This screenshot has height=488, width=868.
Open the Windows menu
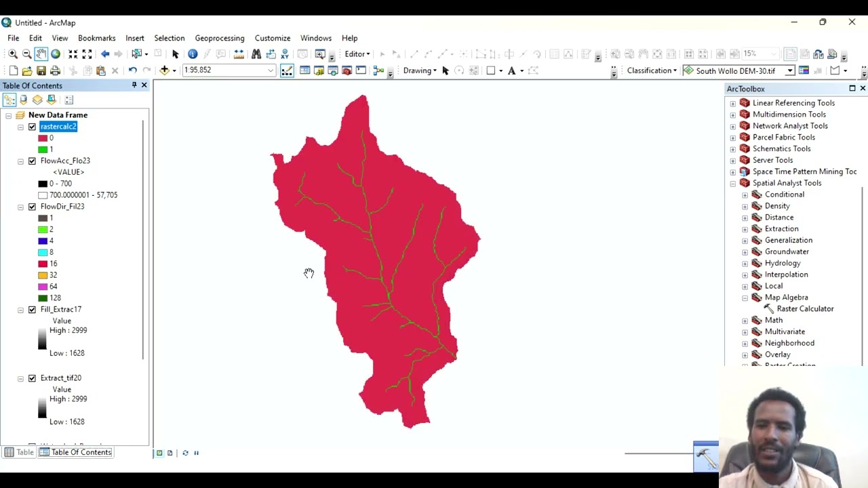(316, 38)
